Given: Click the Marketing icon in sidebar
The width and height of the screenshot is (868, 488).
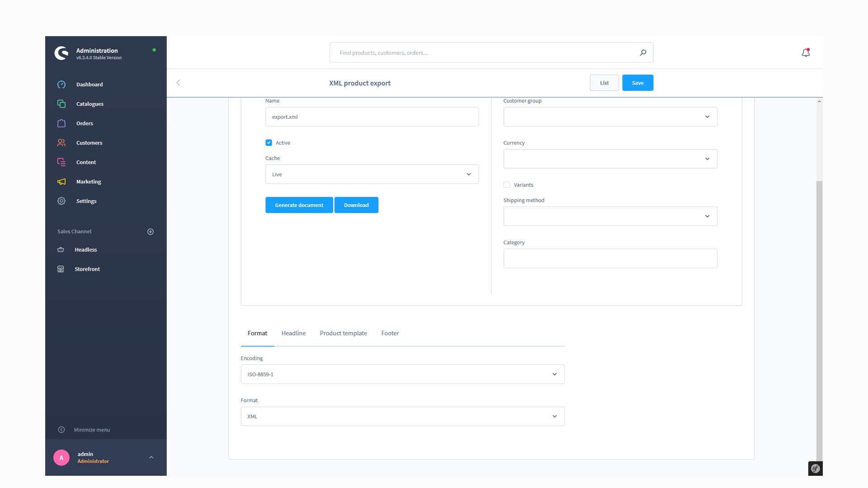Looking at the screenshot, I should point(61,181).
